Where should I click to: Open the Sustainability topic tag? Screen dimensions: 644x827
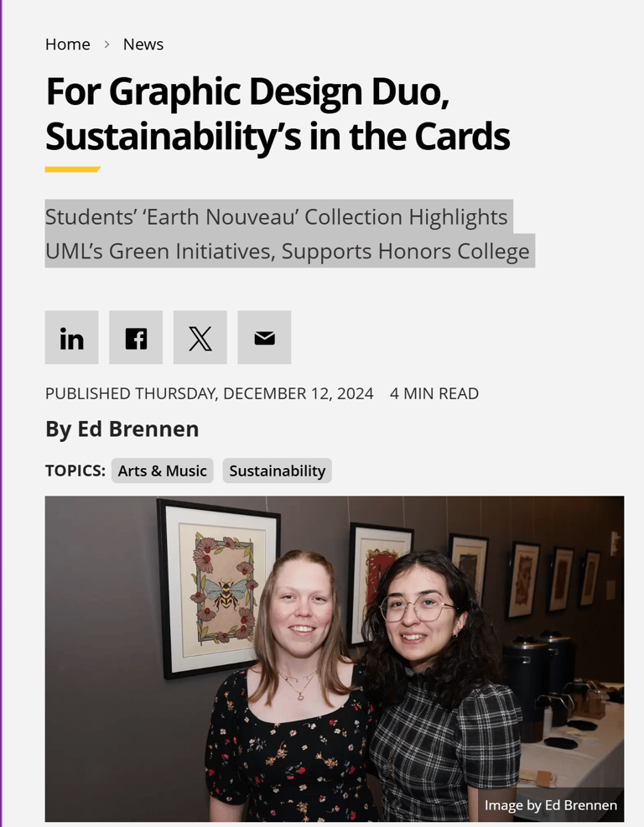pyautogui.click(x=277, y=471)
